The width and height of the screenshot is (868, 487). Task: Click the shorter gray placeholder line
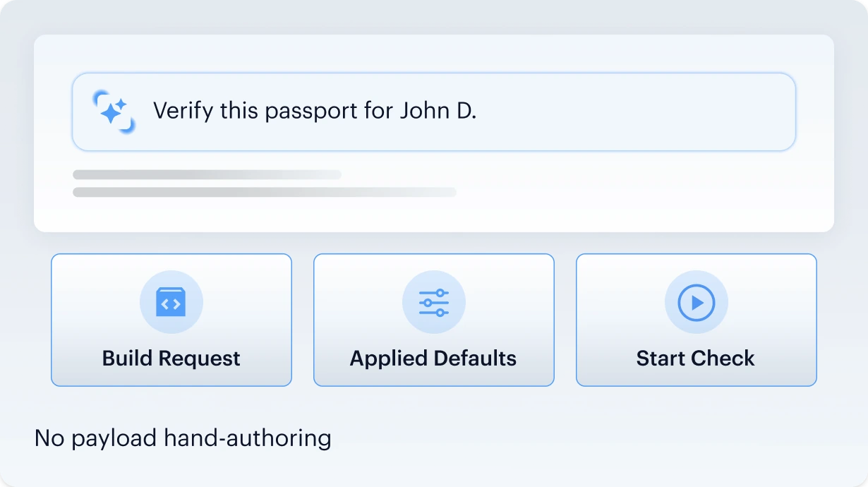[207, 174]
